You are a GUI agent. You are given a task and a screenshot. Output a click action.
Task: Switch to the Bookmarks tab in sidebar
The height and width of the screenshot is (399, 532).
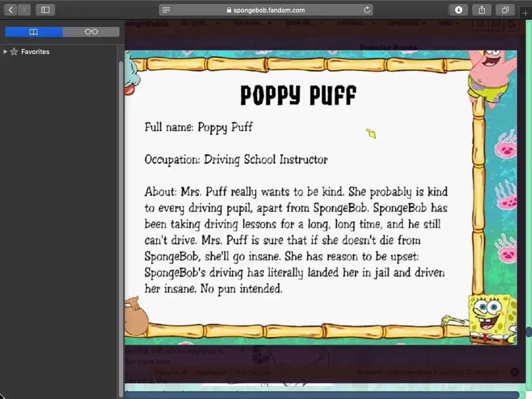(x=34, y=32)
